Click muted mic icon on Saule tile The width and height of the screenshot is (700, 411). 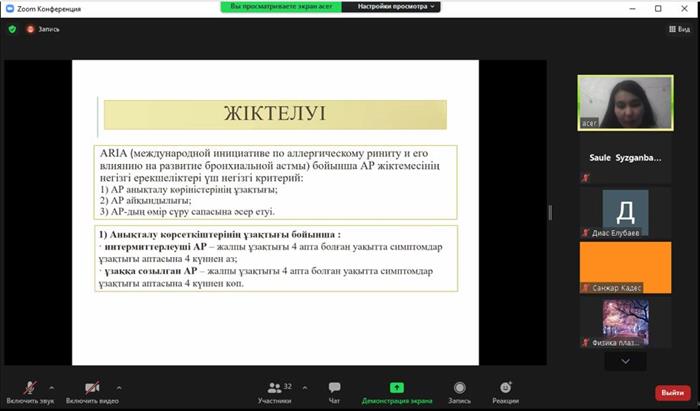[x=585, y=178]
